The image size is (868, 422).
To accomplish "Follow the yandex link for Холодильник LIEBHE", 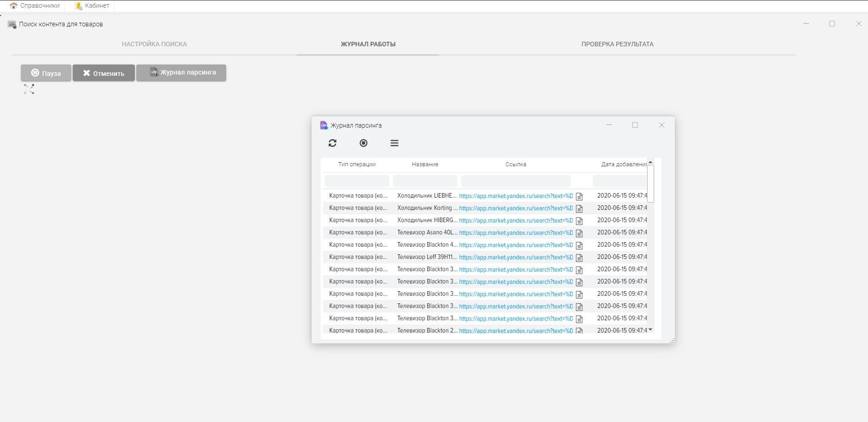I will click(516, 196).
